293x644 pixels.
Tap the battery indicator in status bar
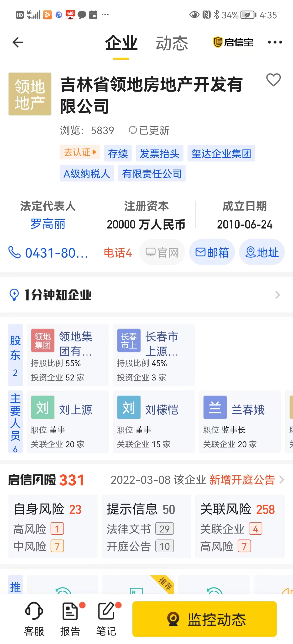pyautogui.click(x=248, y=15)
